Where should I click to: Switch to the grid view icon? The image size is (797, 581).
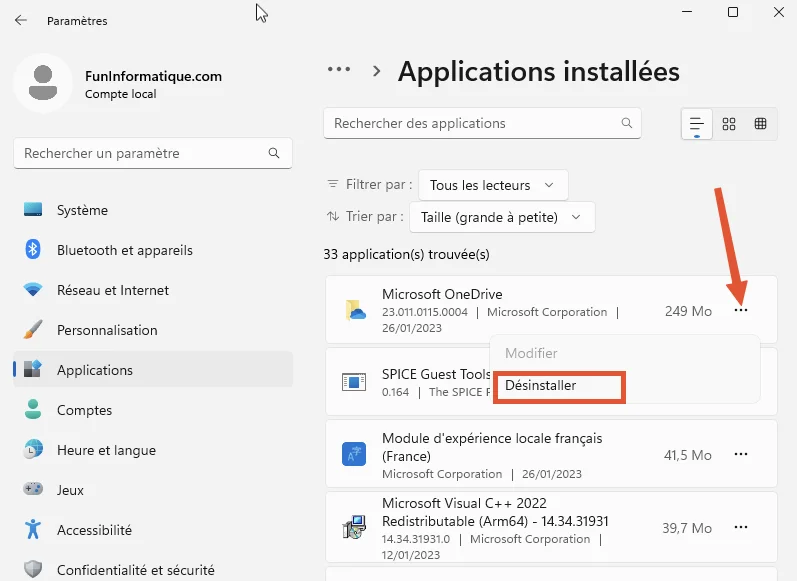pos(729,124)
